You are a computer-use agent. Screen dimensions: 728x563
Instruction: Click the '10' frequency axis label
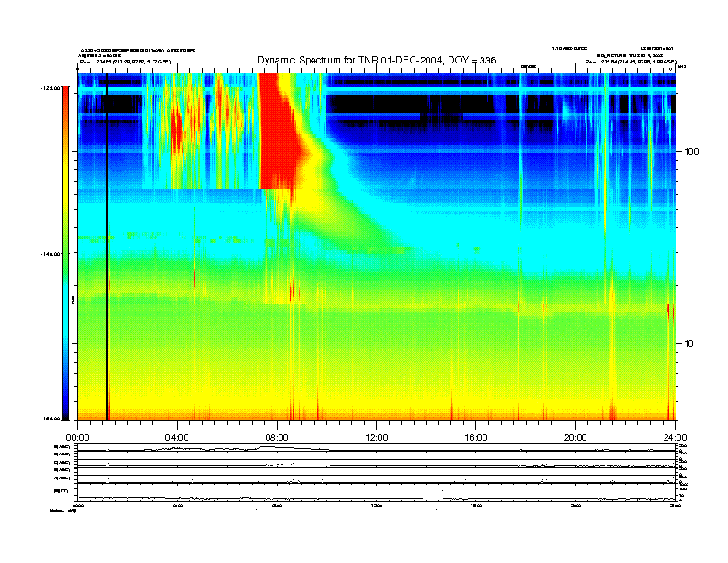pos(689,344)
